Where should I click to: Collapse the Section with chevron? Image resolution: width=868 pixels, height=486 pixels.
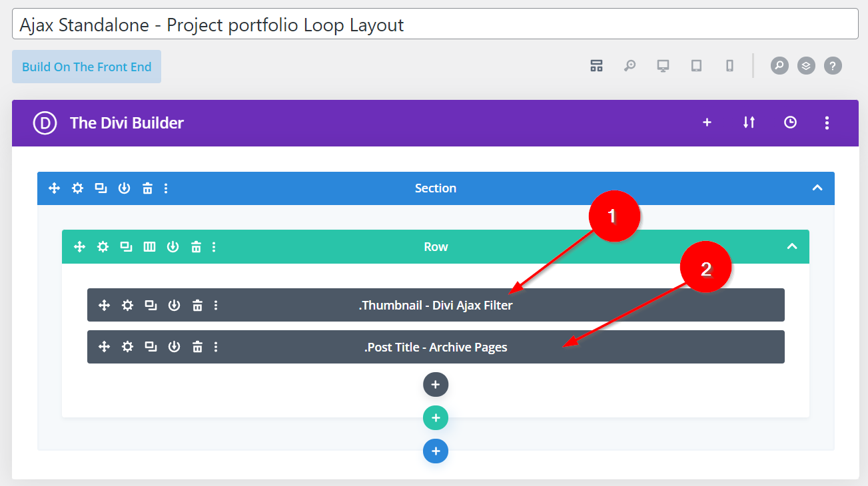(817, 188)
